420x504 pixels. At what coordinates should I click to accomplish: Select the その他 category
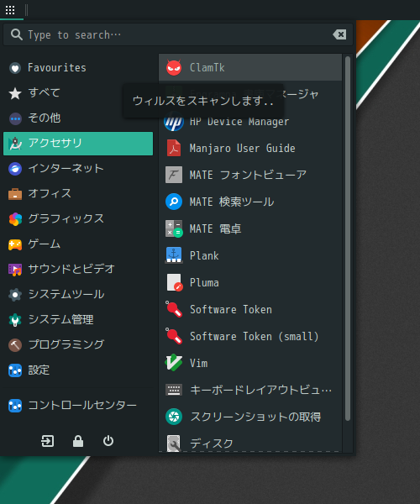point(78,118)
